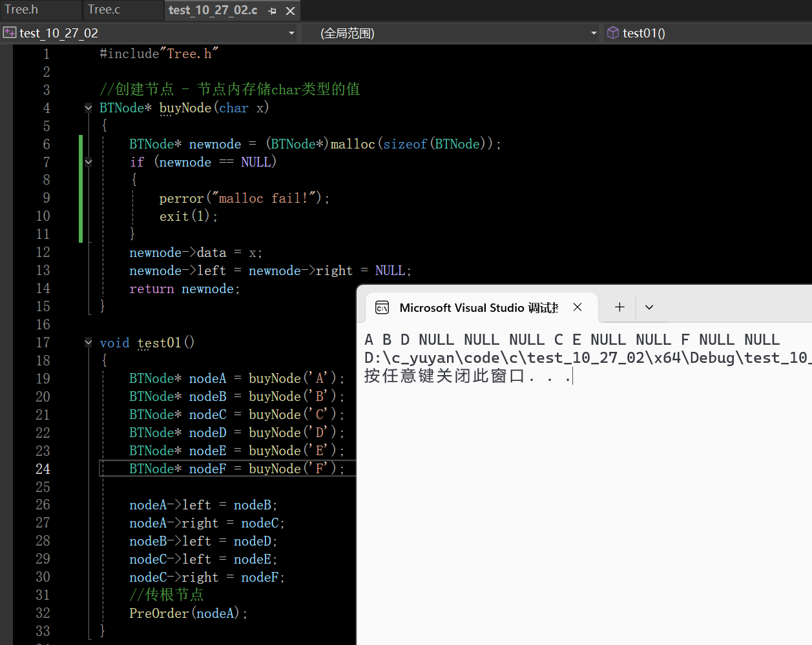The height and width of the screenshot is (645, 812).
Task: Click the test01 function name on line 17
Action: coord(160,343)
